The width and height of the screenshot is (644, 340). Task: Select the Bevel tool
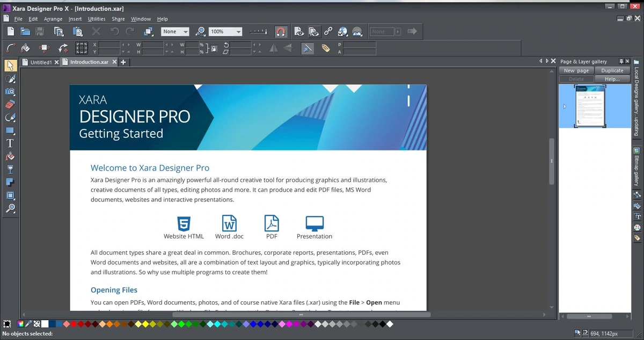coord(10,196)
